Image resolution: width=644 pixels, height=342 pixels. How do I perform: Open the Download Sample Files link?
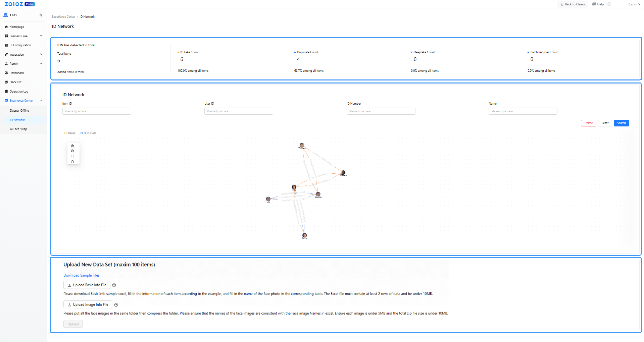[x=82, y=275]
